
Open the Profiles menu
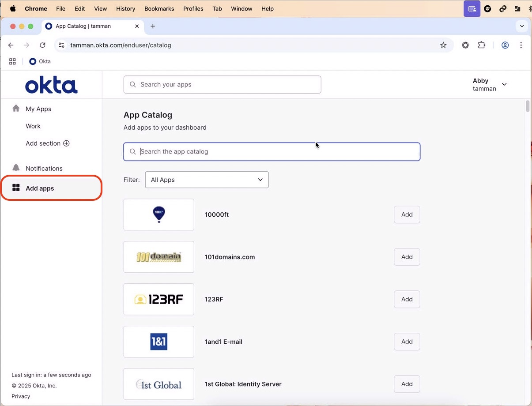pyautogui.click(x=193, y=8)
